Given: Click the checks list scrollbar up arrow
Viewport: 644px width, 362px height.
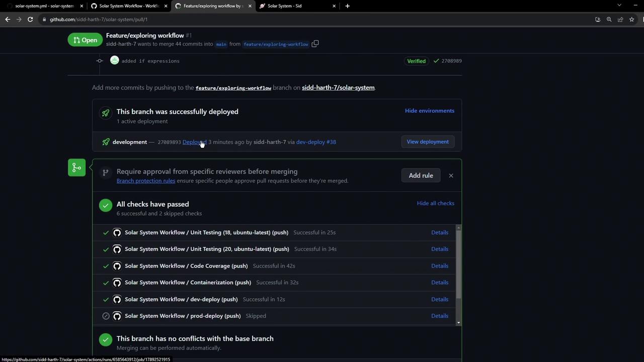Looking at the screenshot, I should point(458,228).
